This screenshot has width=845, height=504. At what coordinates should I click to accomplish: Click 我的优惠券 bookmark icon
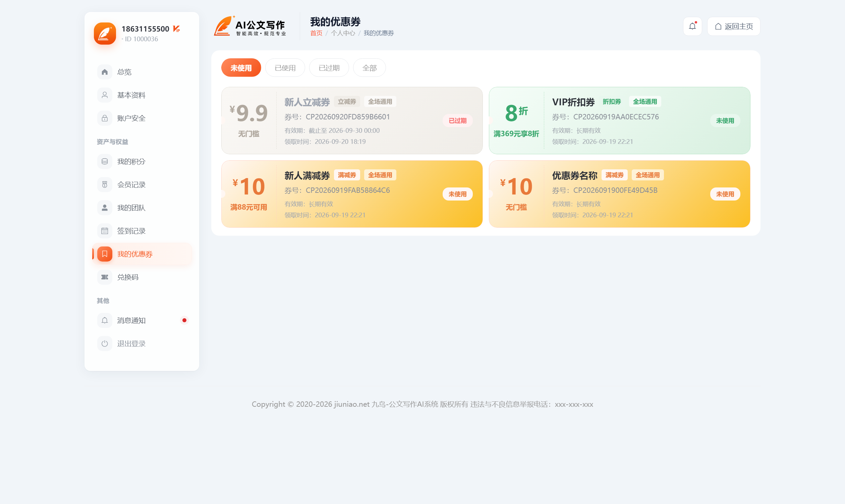(x=105, y=254)
